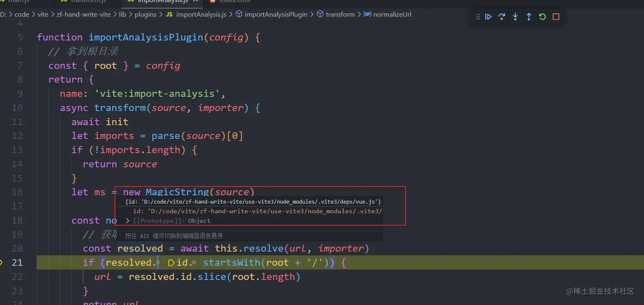Open breadcrumb importAnalysis.js file
644x305 pixels.
coord(196,14)
